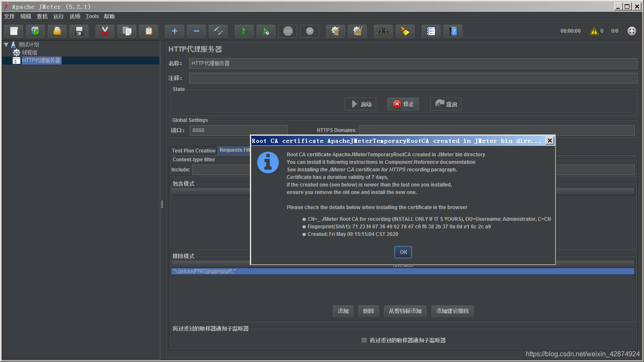Screen dimensions: 644x362
Task: Open the 选项 menu
Action: click(75, 16)
